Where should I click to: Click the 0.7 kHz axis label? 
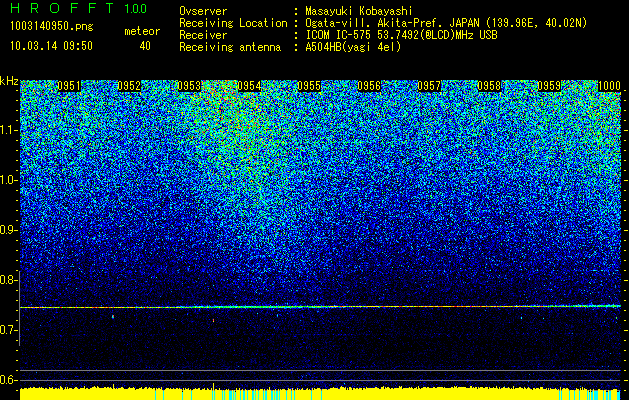(7, 330)
